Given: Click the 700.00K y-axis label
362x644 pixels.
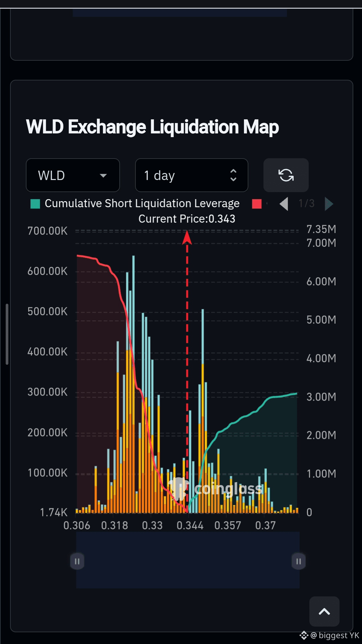Looking at the screenshot, I should tap(48, 231).
